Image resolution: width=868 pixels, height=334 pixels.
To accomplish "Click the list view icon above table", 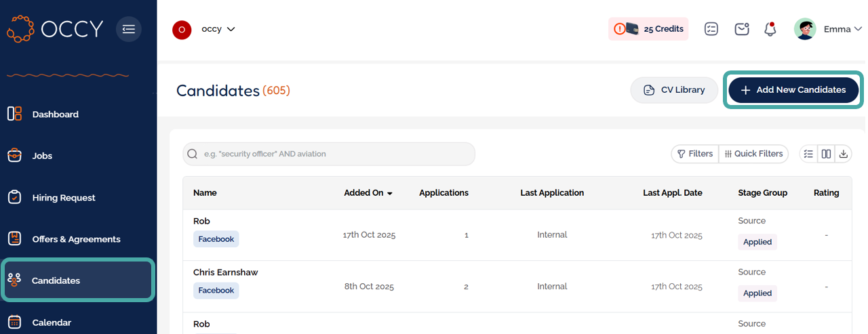I will [x=808, y=154].
